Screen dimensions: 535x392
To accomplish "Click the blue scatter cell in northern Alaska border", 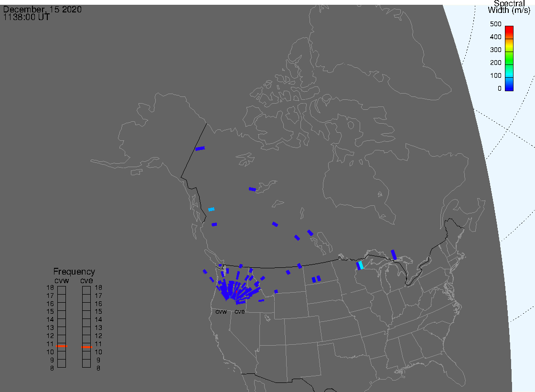I will click(200, 148).
